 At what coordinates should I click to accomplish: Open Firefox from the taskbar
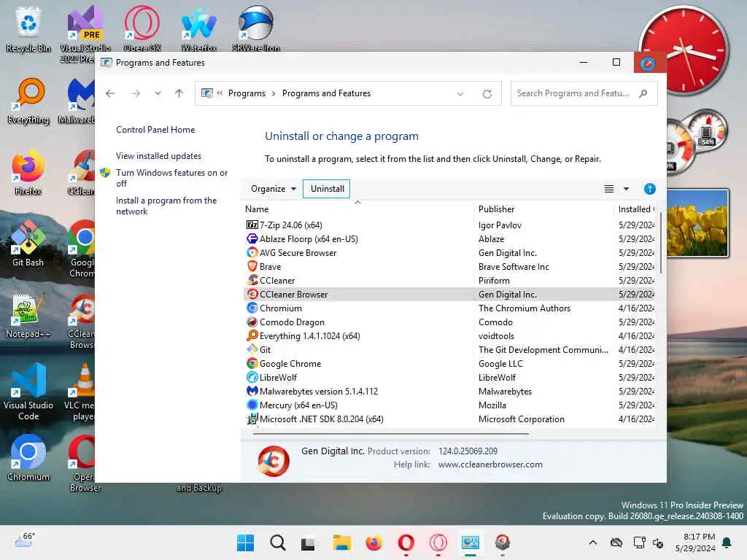point(373,542)
